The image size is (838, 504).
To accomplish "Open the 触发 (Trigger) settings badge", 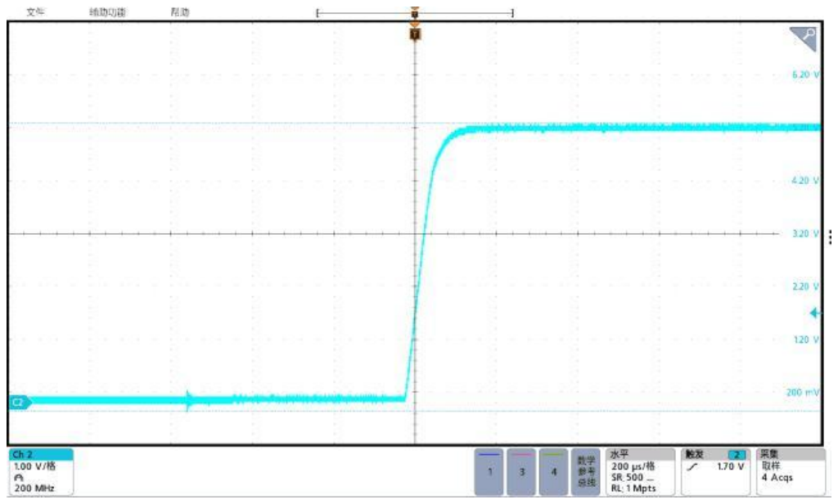I will pos(715,472).
